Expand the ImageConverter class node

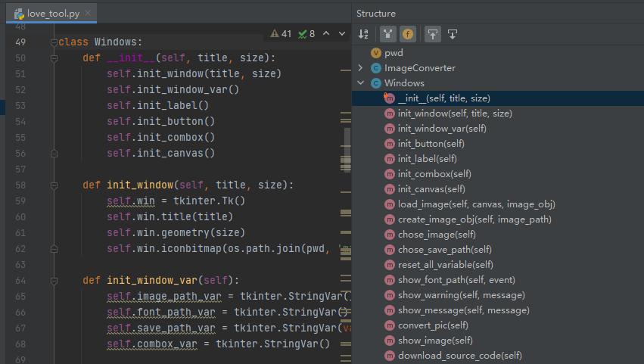(x=361, y=68)
